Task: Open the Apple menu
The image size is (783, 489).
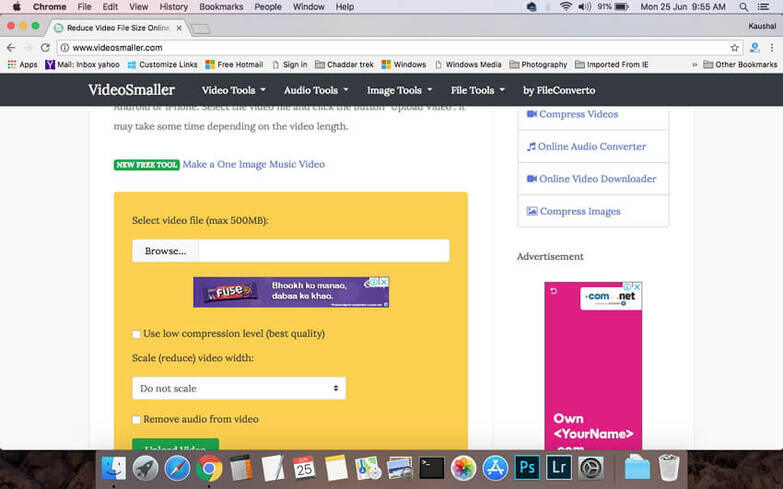Action: point(16,7)
